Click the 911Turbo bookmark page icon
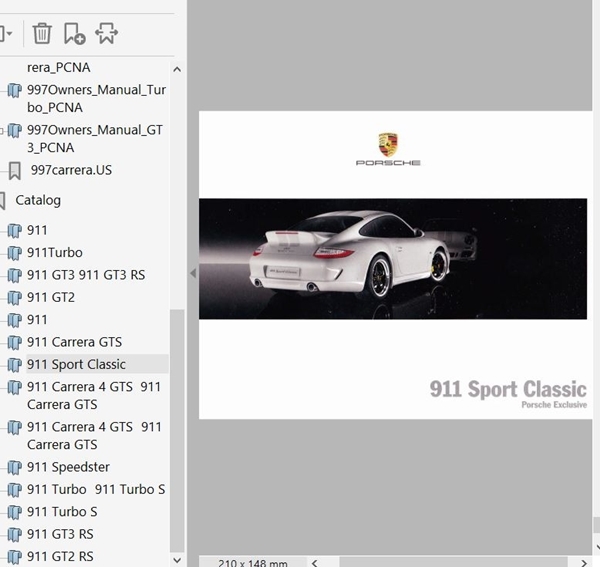Image resolution: width=600 pixels, height=567 pixels. 15,253
